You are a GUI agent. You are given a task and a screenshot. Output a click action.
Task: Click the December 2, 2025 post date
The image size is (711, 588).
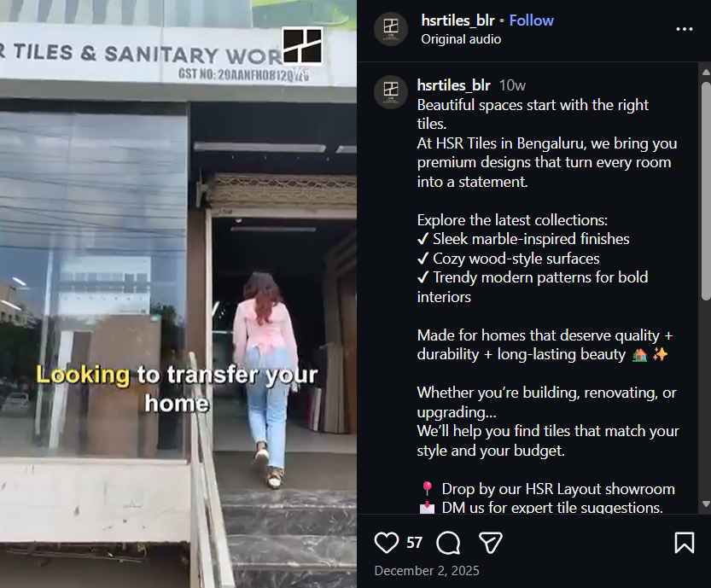click(x=427, y=570)
